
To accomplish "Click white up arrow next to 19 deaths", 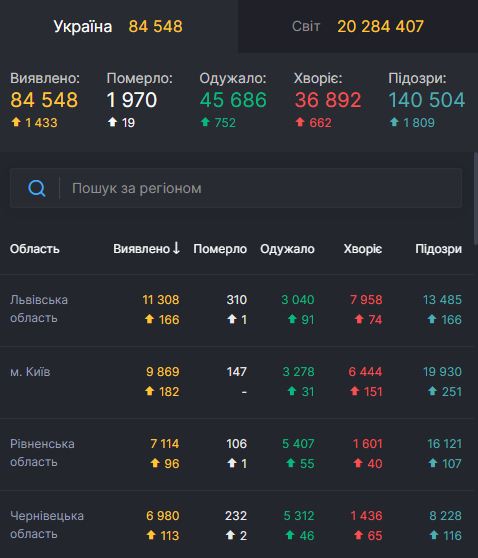I will tap(112, 122).
